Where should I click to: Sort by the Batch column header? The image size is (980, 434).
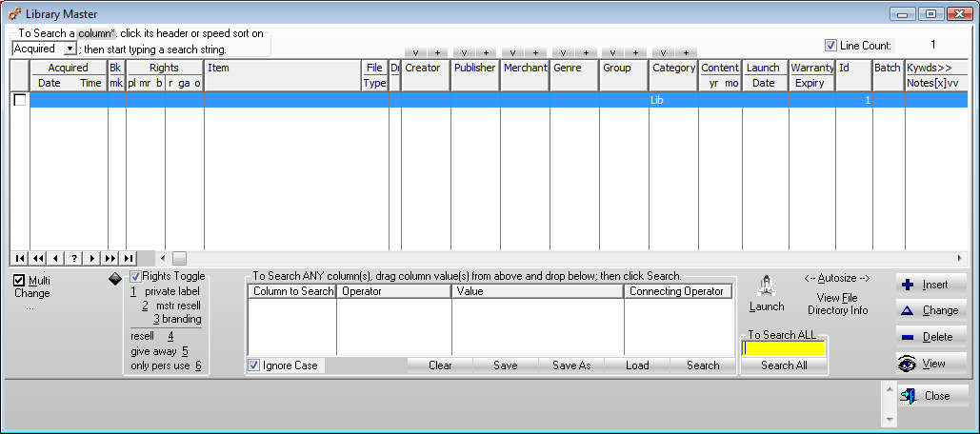click(x=888, y=75)
